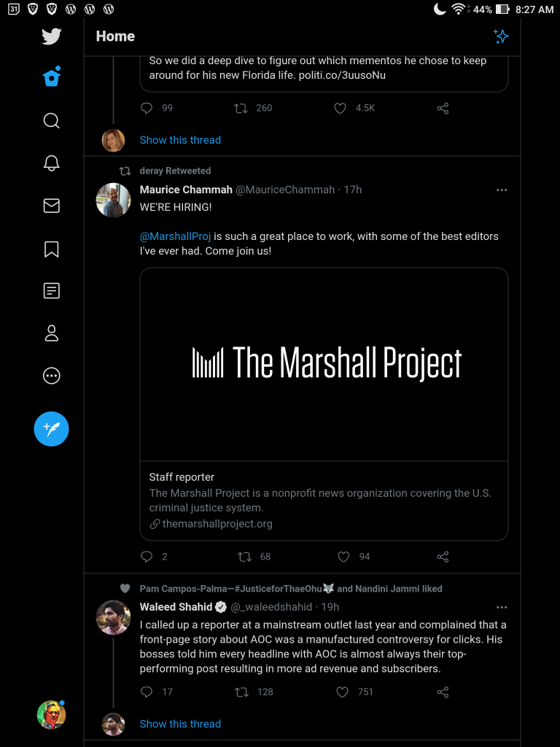Open Lists icon in sidebar
Screen dimensions: 560x747
pos(51,291)
